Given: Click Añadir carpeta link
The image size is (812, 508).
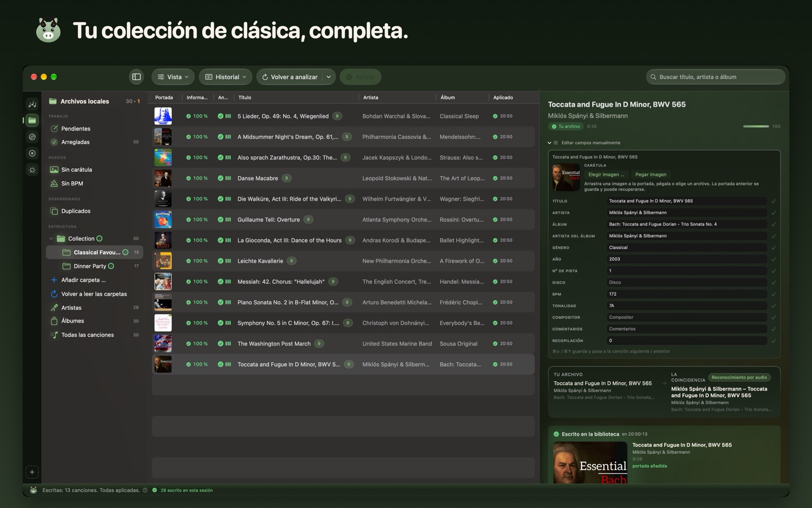Looking at the screenshot, I should pyautogui.click(x=83, y=280).
